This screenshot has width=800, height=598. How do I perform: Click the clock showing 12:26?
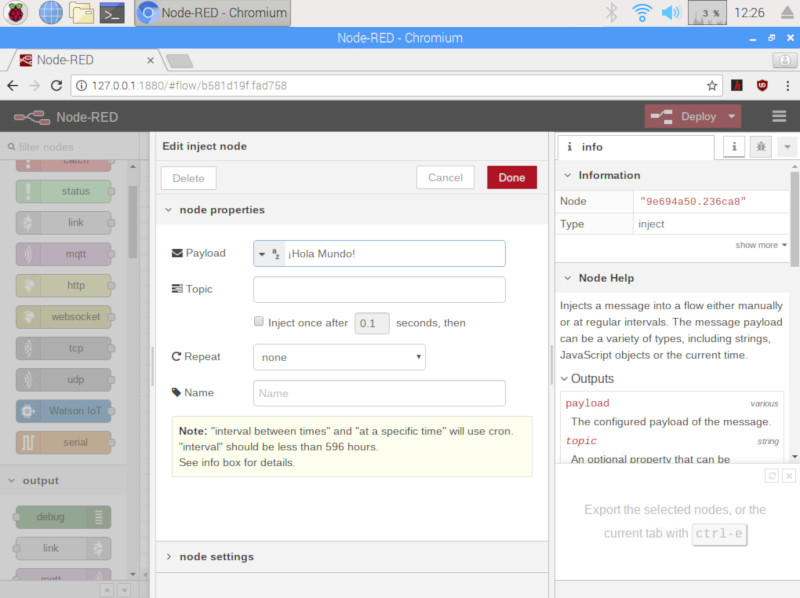(749, 13)
